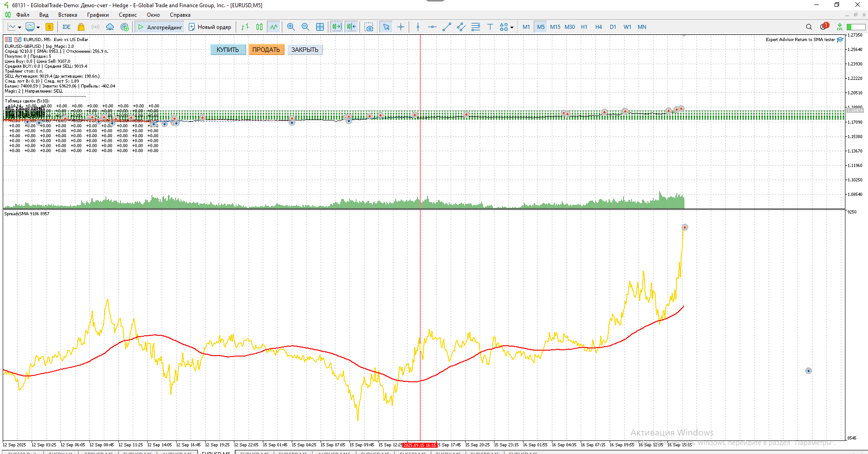Click the copy-trading signal icon with green plus
The width and height of the screenshot is (868, 454).
(x=125, y=27)
